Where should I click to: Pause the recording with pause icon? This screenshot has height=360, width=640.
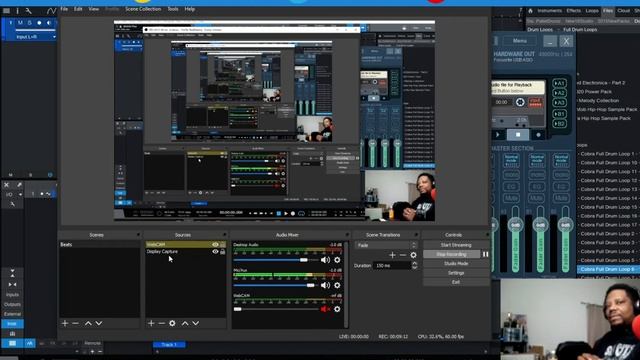[x=485, y=254]
